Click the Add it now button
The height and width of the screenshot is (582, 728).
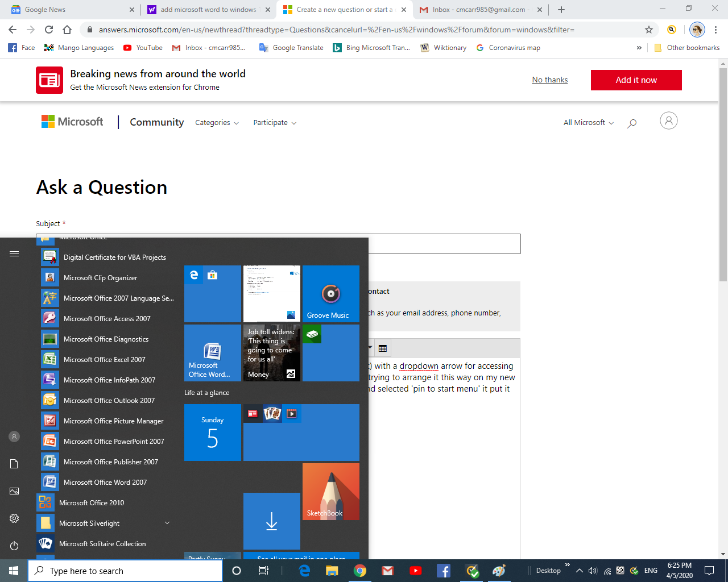click(636, 80)
